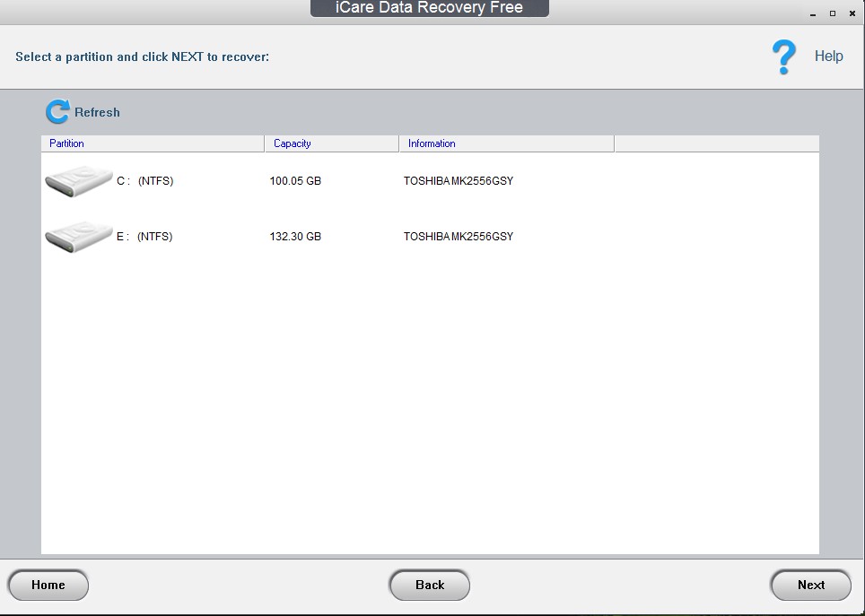Click the iCare Data Recovery Free title bar
Screen dimensions: 865x616
tap(431, 8)
